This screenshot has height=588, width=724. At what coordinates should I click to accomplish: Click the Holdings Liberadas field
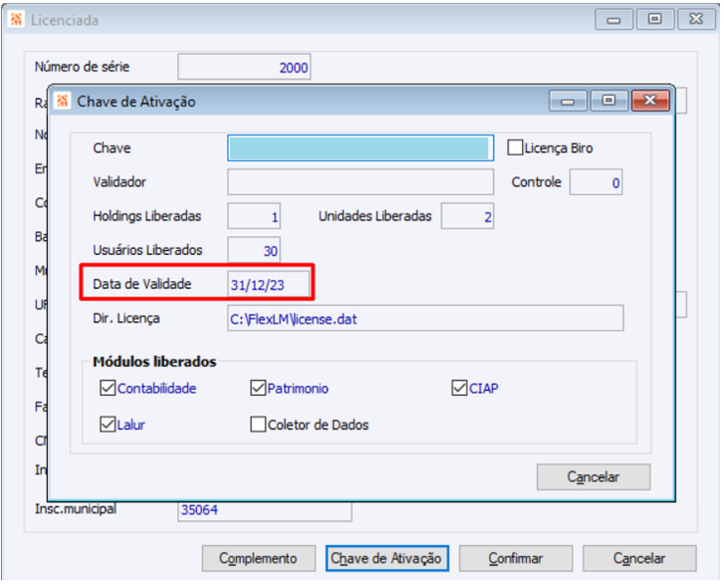[254, 216]
